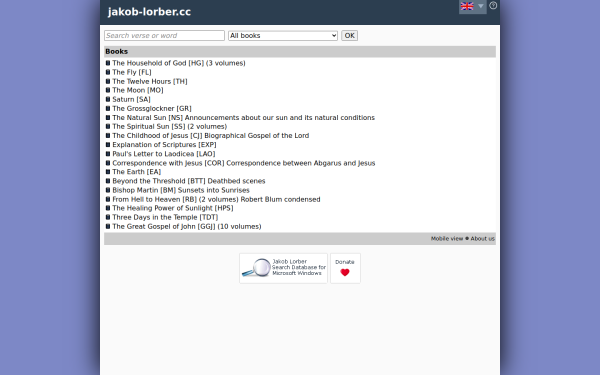
Task: Click the red heart Donate icon
Action: [345, 272]
